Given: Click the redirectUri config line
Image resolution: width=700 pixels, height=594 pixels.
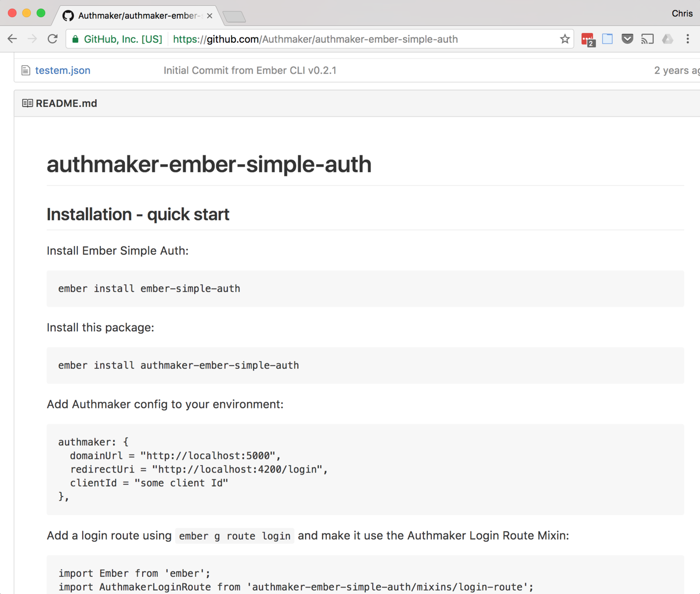Looking at the screenshot, I should [x=199, y=469].
